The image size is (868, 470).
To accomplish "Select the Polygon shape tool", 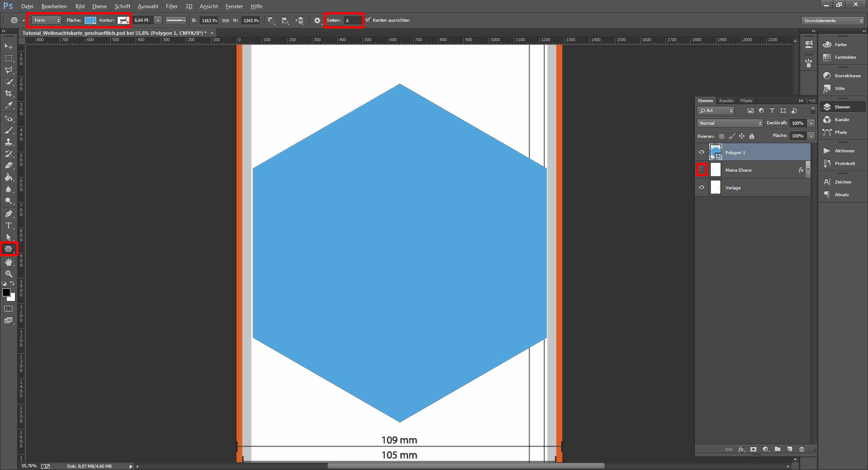I will click(8, 249).
